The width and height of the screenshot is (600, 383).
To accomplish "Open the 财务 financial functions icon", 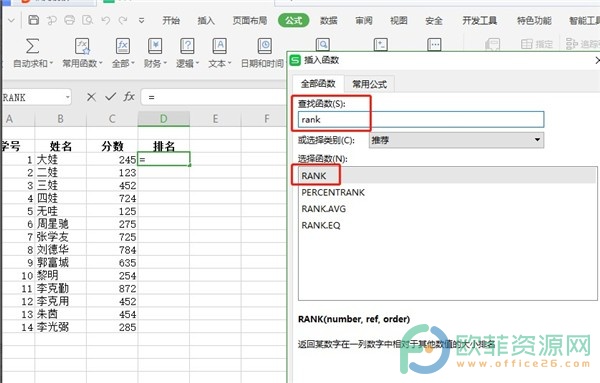I will click(x=155, y=46).
